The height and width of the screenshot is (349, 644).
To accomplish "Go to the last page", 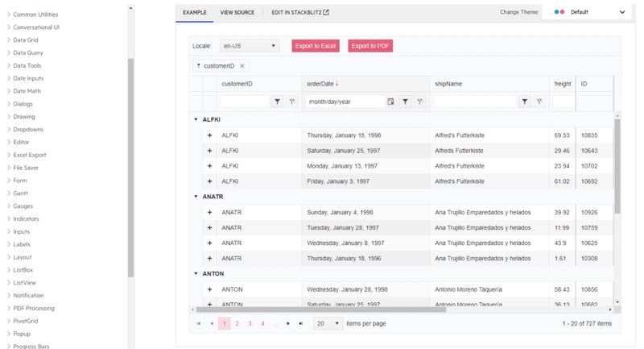I will tap(301, 323).
